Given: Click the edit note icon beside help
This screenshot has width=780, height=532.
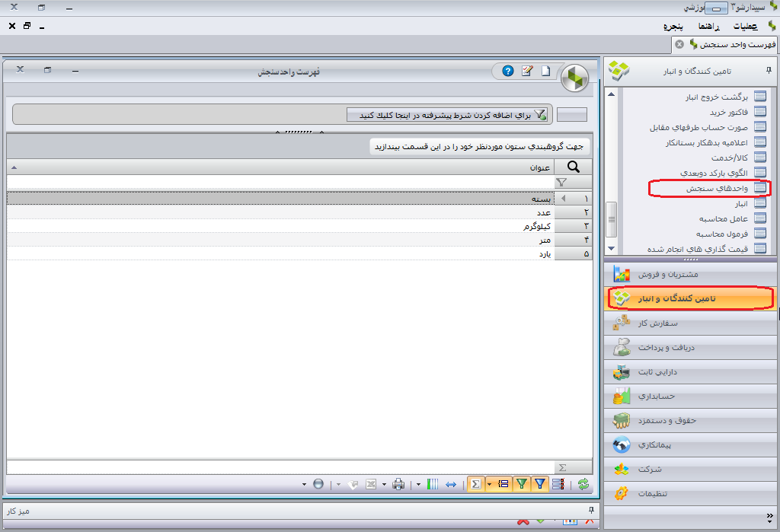Looking at the screenshot, I should [x=527, y=71].
